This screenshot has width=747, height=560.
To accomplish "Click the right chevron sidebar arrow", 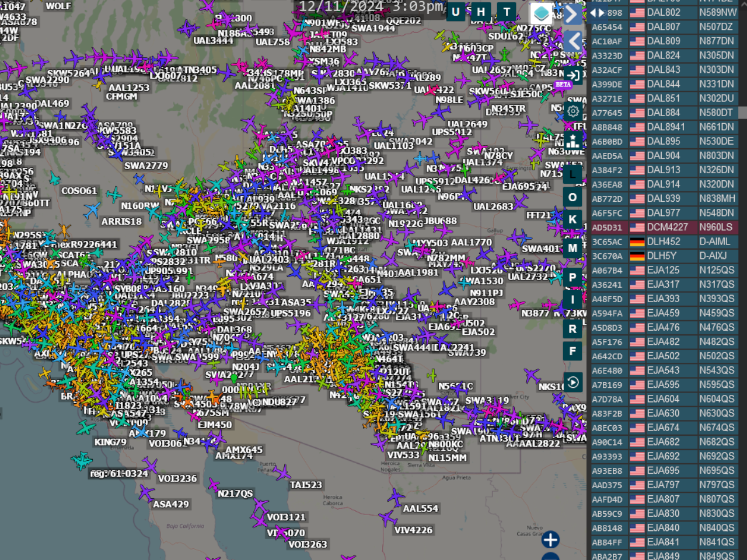I will click(573, 14).
